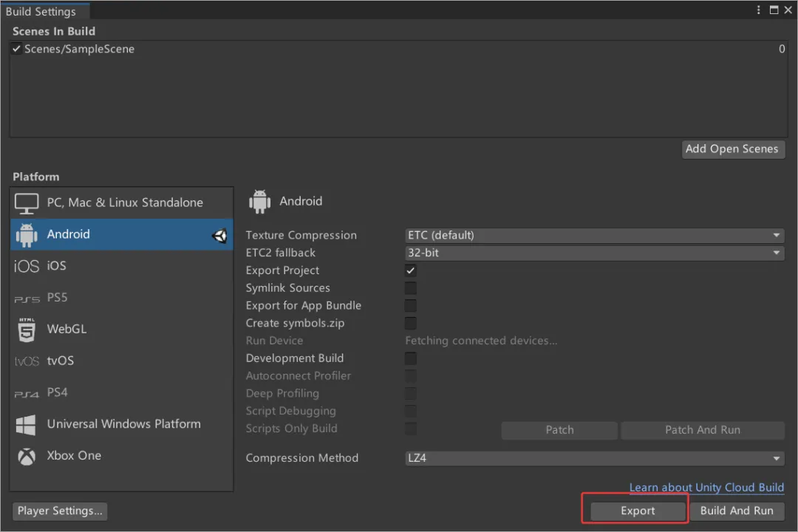Select the iOS platform icon
The height and width of the screenshot is (532, 798).
tap(27, 266)
